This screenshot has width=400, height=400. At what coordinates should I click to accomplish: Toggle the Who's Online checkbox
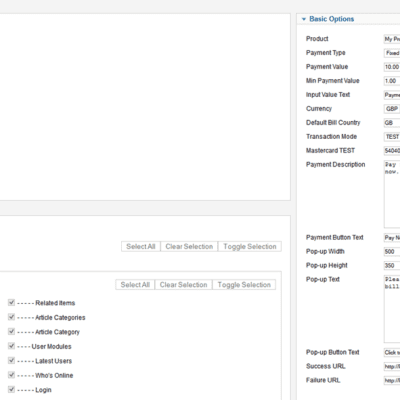point(11,375)
